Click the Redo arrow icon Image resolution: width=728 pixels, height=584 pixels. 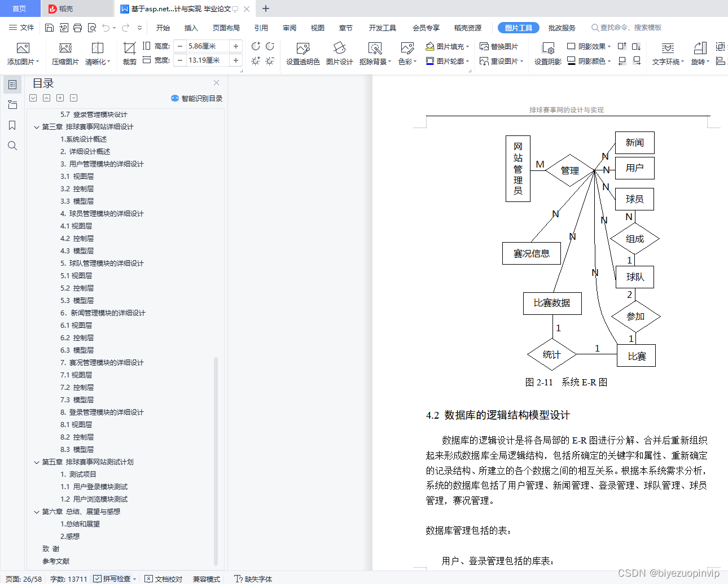[125, 28]
